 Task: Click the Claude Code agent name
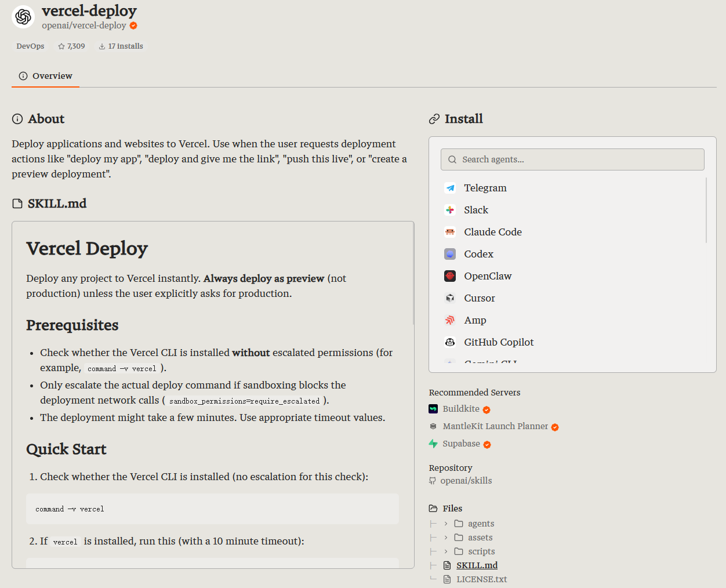point(493,232)
